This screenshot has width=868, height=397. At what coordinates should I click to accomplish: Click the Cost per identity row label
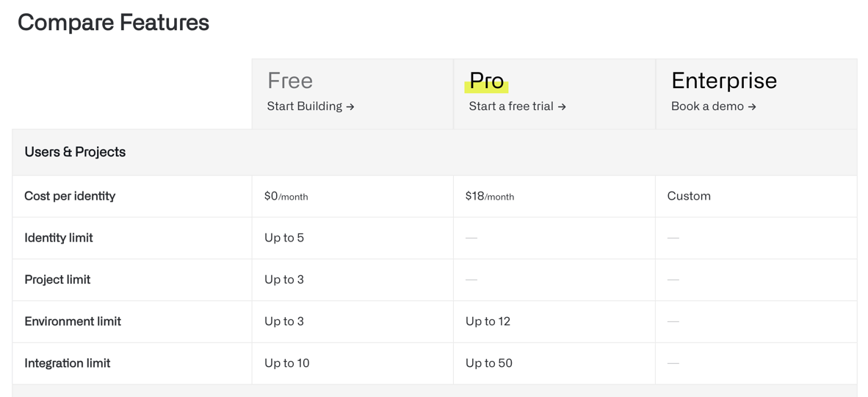70,196
